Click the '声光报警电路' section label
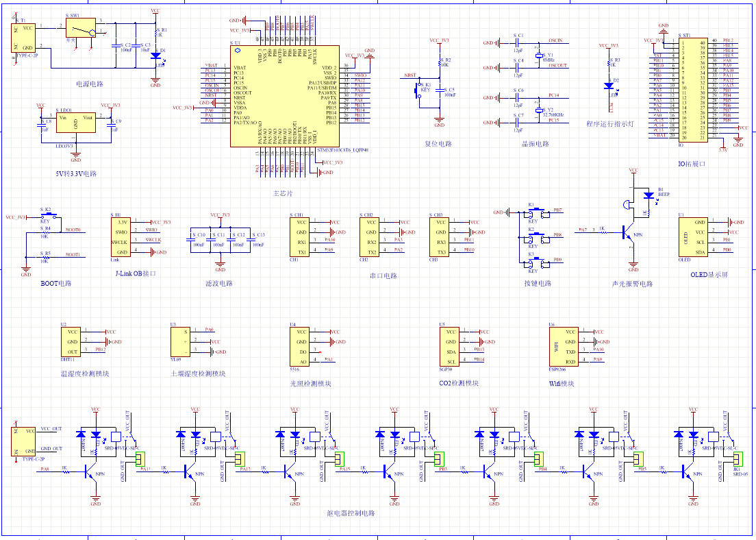 [633, 284]
